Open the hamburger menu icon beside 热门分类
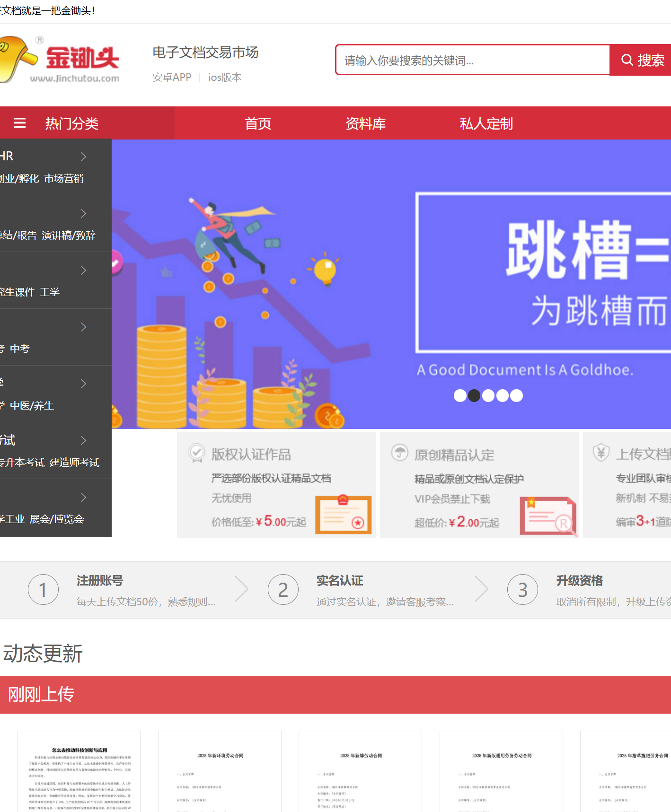 (19, 123)
